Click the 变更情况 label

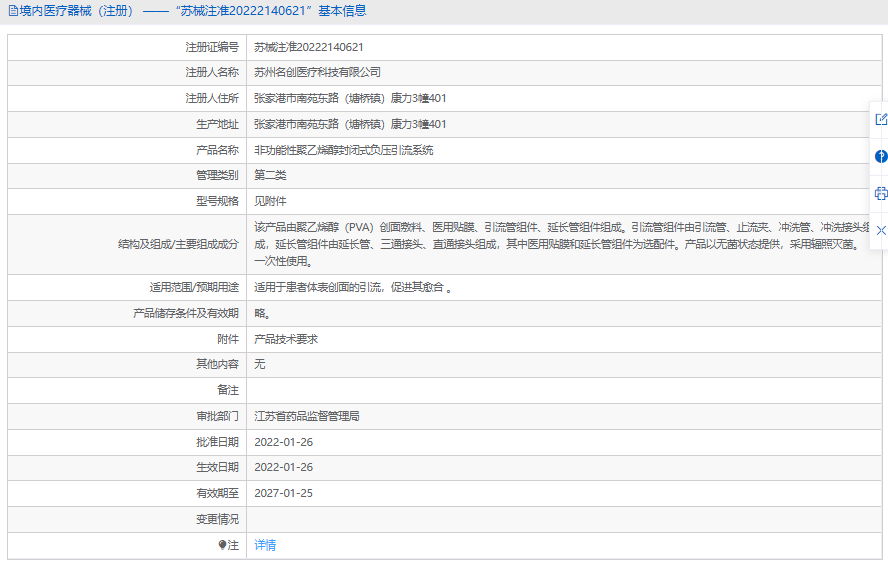point(217,519)
